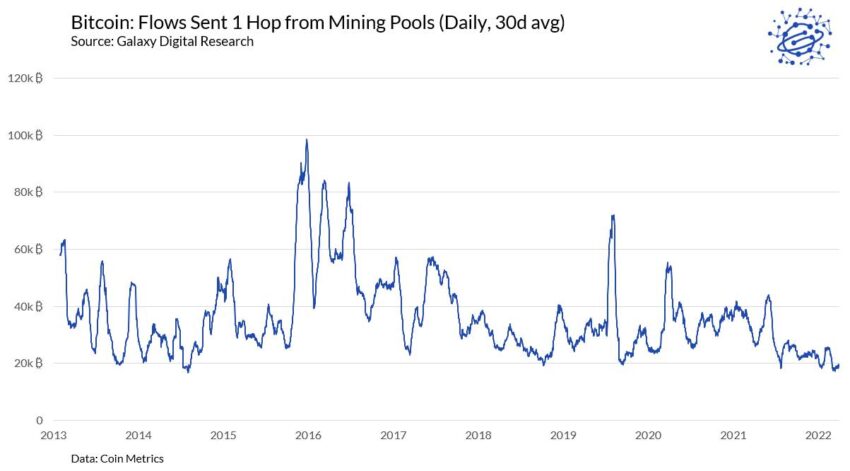The height and width of the screenshot is (471, 850).
Task: Click the 20k bitcoin y-axis label
Action: (28, 364)
